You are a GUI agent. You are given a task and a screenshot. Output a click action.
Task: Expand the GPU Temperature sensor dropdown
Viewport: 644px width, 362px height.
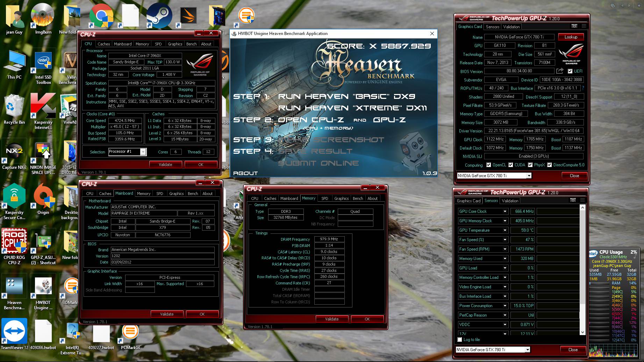pyautogui.click(x=505, y=230)
